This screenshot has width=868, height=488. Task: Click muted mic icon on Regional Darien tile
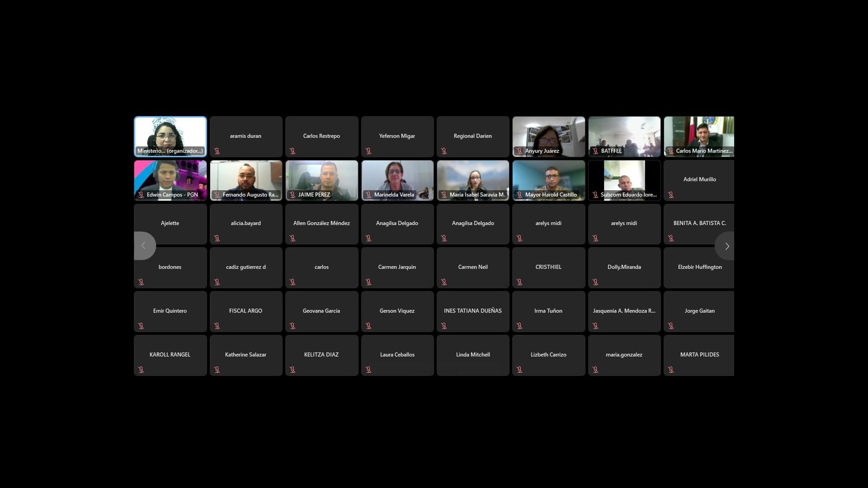pyautogui.click(x=444, y=151)
